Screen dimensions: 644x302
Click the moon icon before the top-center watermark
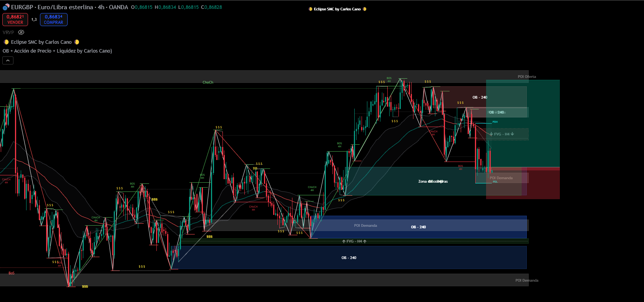pos(310,9)
